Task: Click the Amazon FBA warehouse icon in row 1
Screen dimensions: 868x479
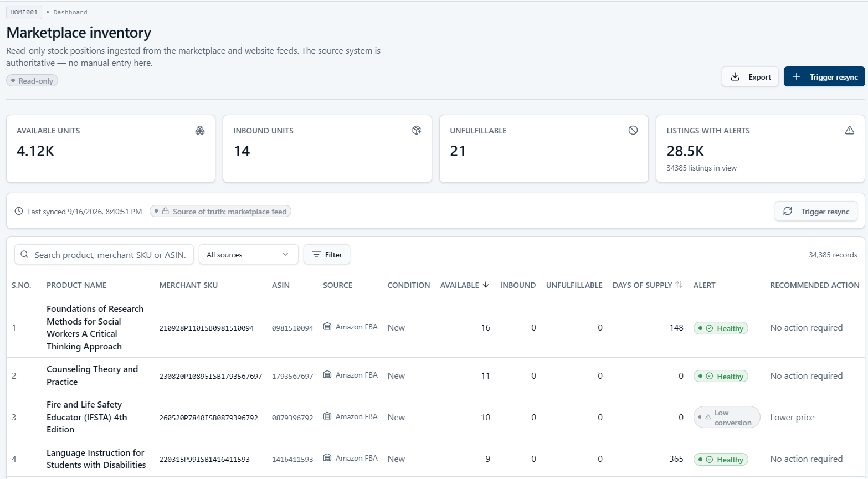Action: 327,327
